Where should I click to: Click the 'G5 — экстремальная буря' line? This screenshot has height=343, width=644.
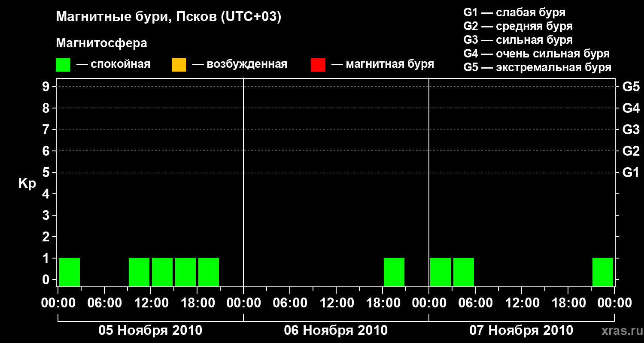pos(538,67)
